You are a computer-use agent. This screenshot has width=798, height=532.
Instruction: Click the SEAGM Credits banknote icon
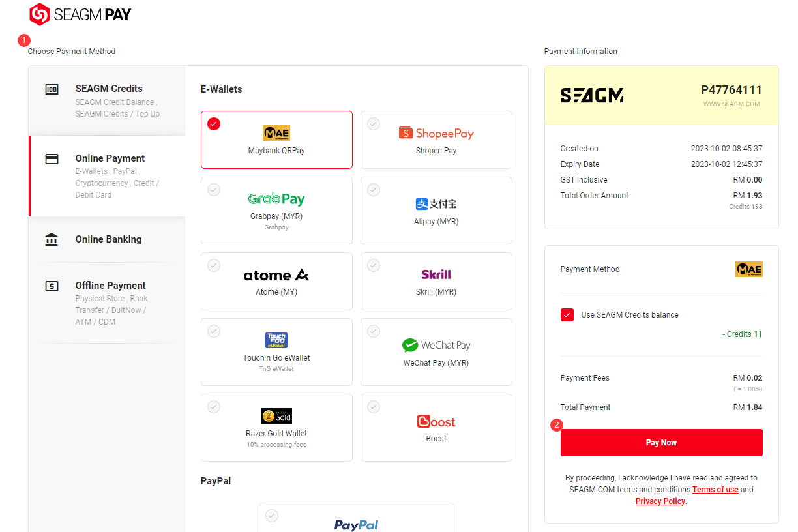pyautogui.click(x=52, y=89)
